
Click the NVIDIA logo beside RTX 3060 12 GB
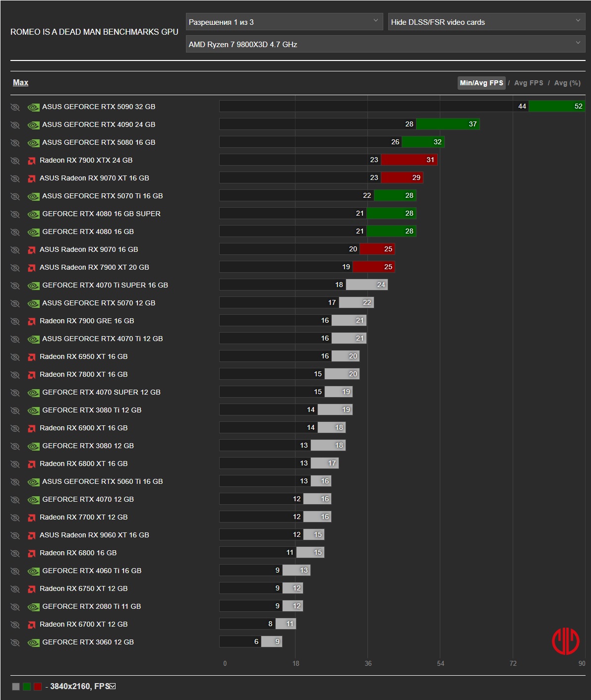click(x=33, y=642)
